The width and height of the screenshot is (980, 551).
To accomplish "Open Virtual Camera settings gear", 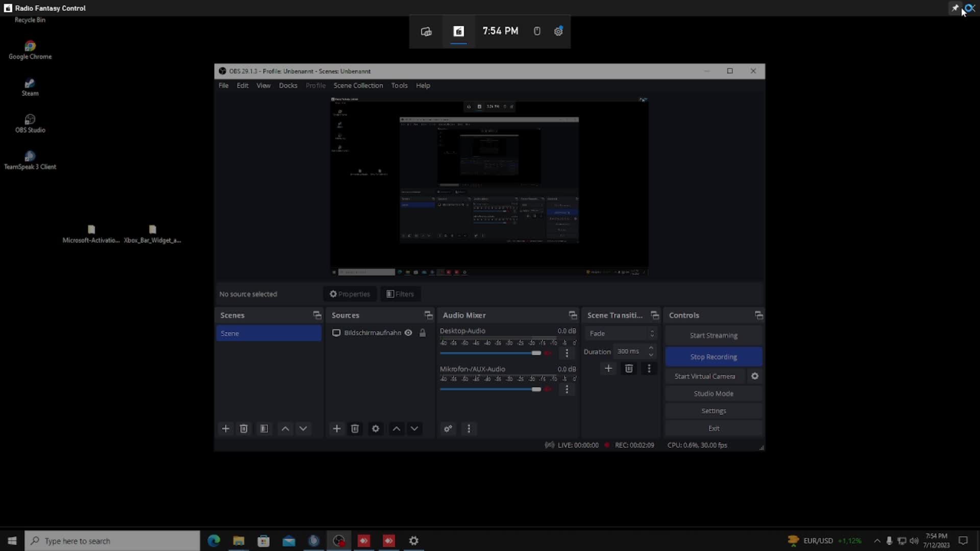I will pos(754,376).
